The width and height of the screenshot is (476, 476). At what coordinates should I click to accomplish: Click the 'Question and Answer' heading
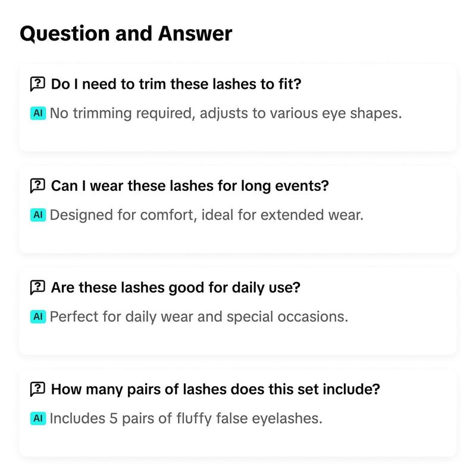[x=126, y=33]
